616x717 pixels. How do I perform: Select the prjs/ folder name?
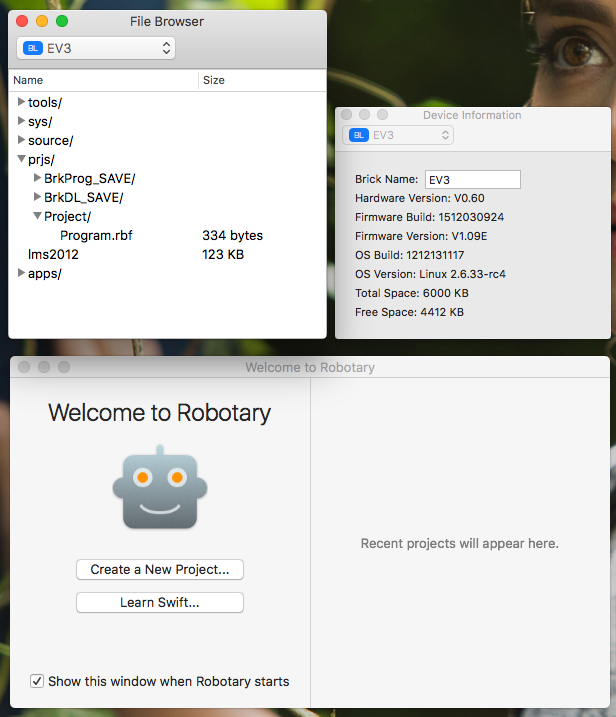[41, 160]
